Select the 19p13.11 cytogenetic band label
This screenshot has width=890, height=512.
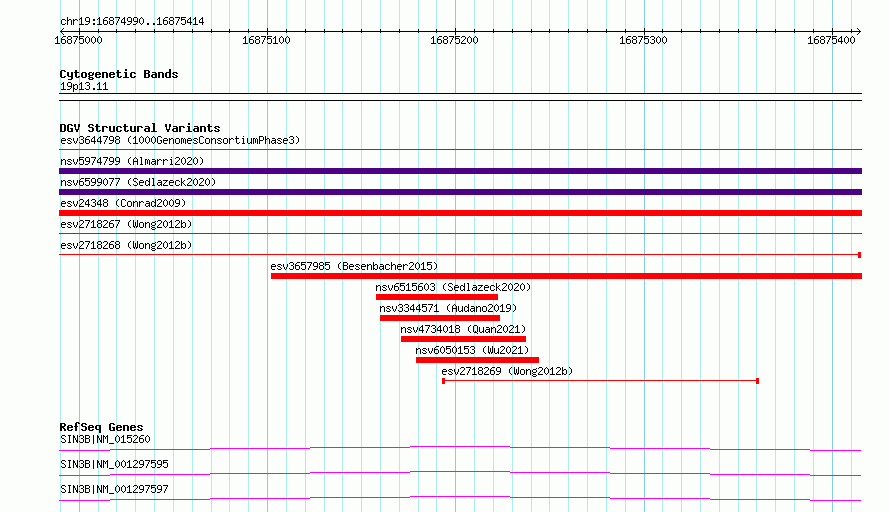84,86
